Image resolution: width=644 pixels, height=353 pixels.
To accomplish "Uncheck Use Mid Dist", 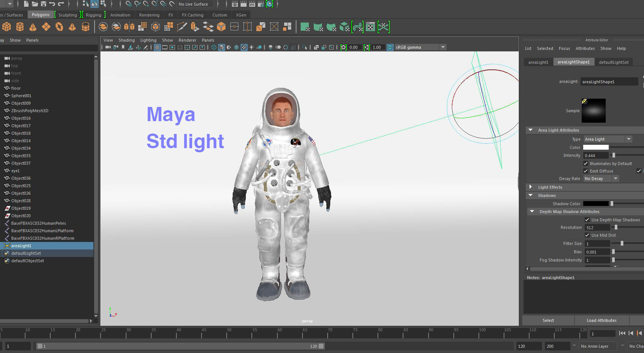I will point(587,235).
